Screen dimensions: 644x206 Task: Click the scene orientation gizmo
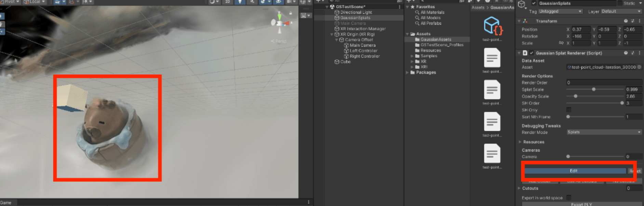[280, 23]
